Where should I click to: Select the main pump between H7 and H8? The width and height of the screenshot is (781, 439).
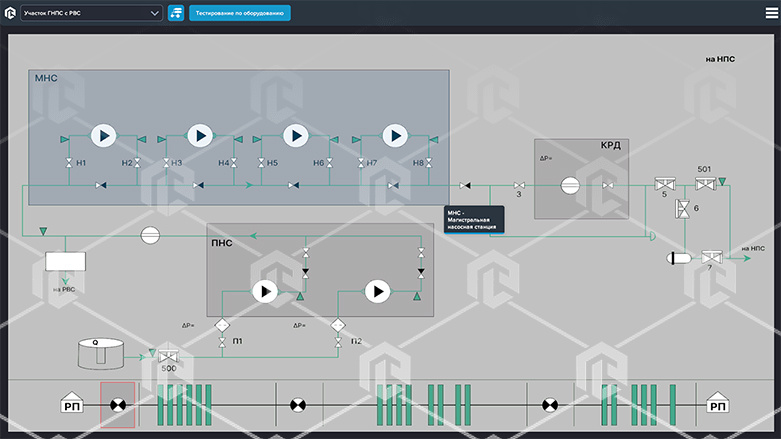[x=396, y=135]
